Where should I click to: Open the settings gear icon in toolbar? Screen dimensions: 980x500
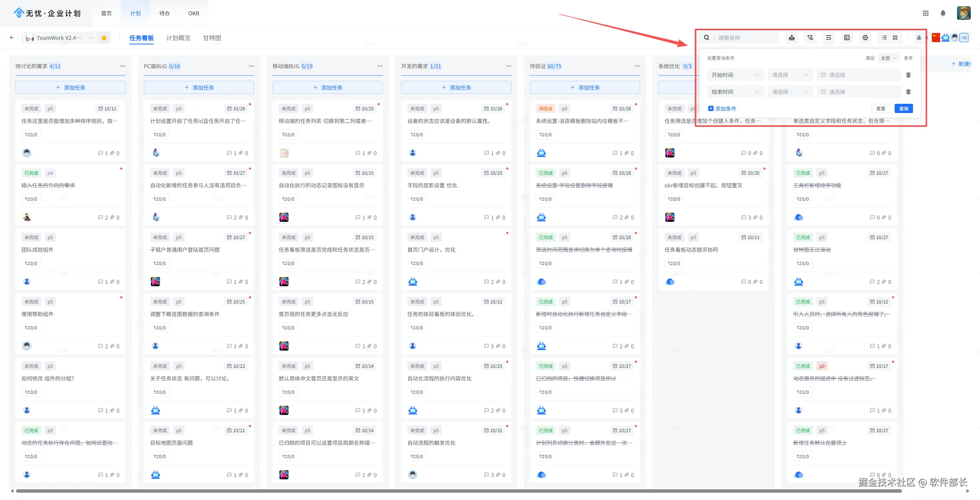tap(865, 38)
